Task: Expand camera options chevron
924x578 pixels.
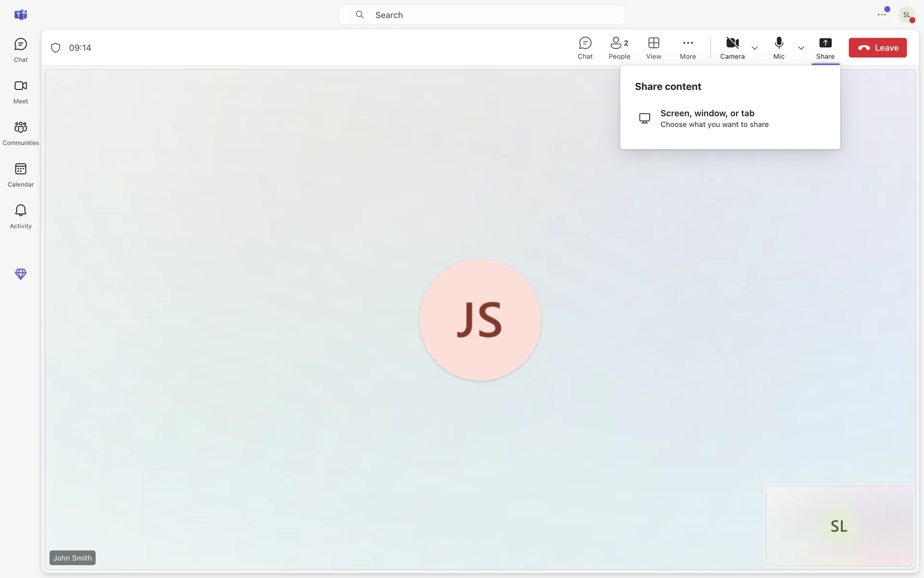Action: [x=755, y=48]
